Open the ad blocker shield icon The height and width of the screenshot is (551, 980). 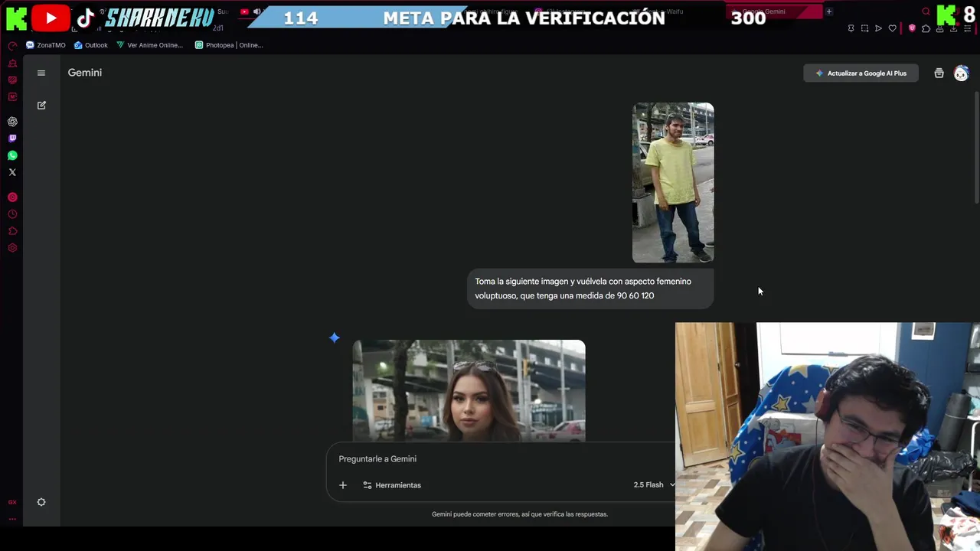coord(912,28)
